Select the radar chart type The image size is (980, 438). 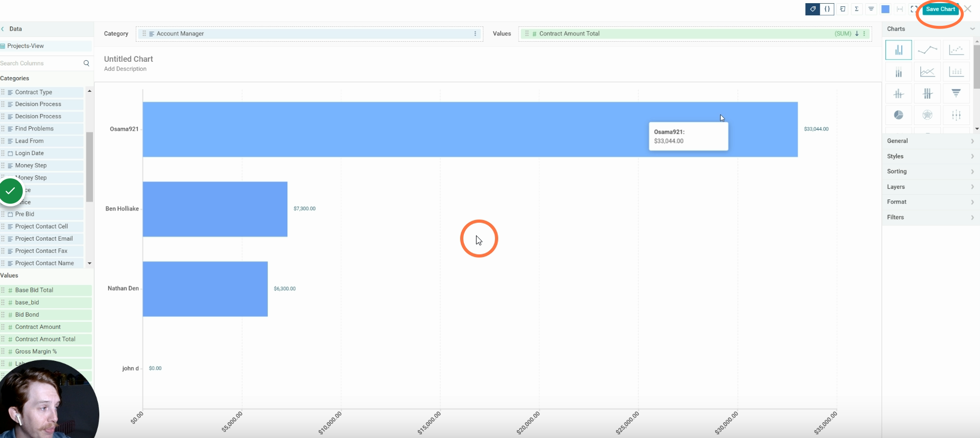(927, 115)
